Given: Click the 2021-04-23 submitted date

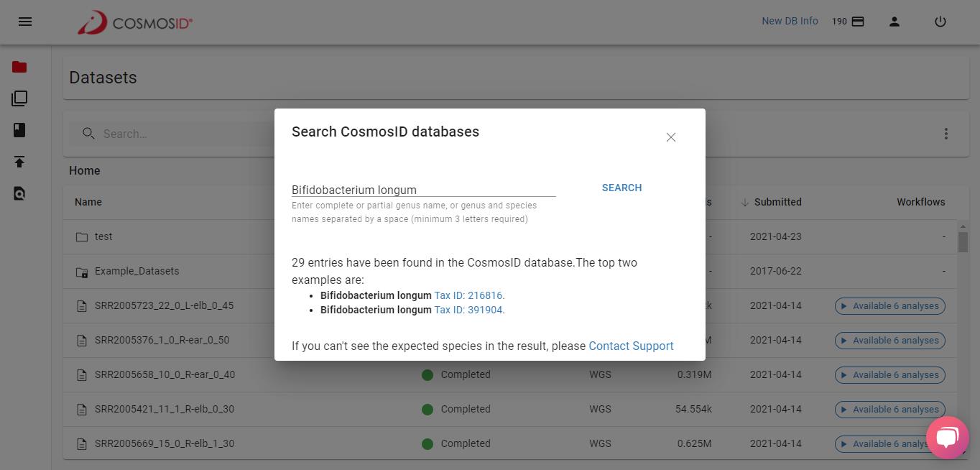Looking at the screenshot, I should pos(776,236).
